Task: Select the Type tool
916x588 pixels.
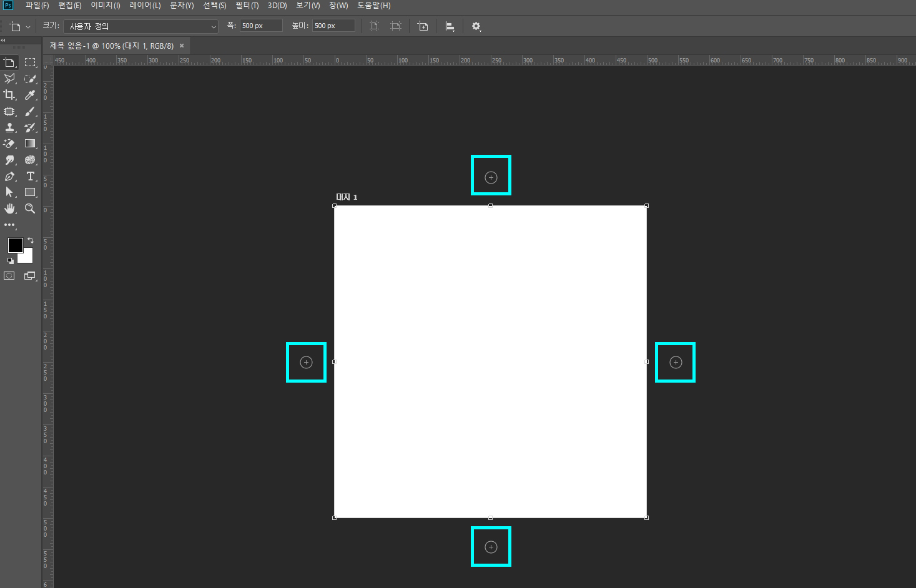Action: tap(30, 176)
